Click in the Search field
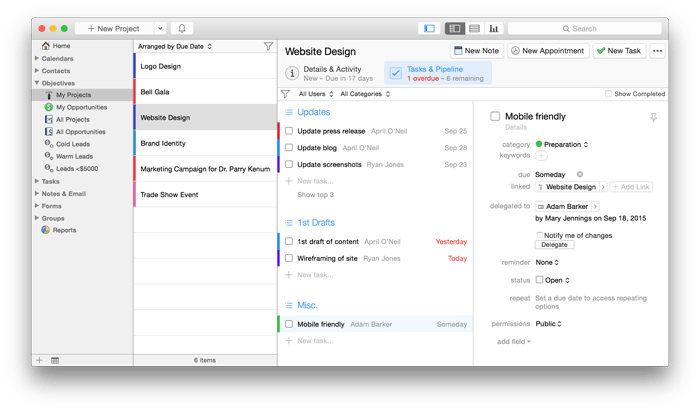Screen dimensions: 700x411 coord(584,29)
